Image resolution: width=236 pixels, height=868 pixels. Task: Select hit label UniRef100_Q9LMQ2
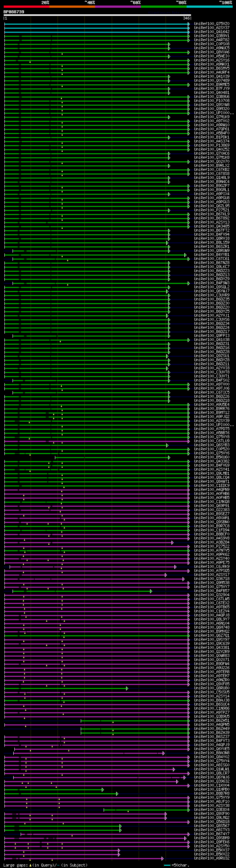[212, 818]
